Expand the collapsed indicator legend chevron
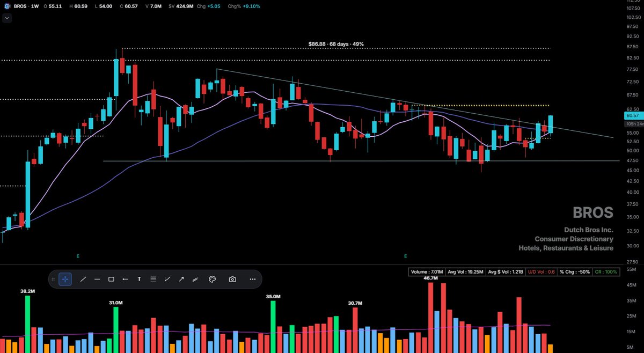 pos(7,18)
